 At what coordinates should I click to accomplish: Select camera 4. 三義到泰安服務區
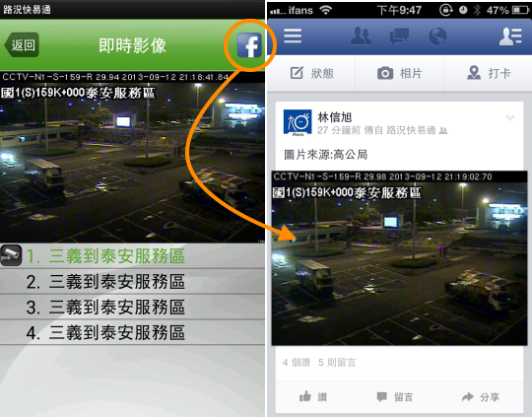coord(132,332)
